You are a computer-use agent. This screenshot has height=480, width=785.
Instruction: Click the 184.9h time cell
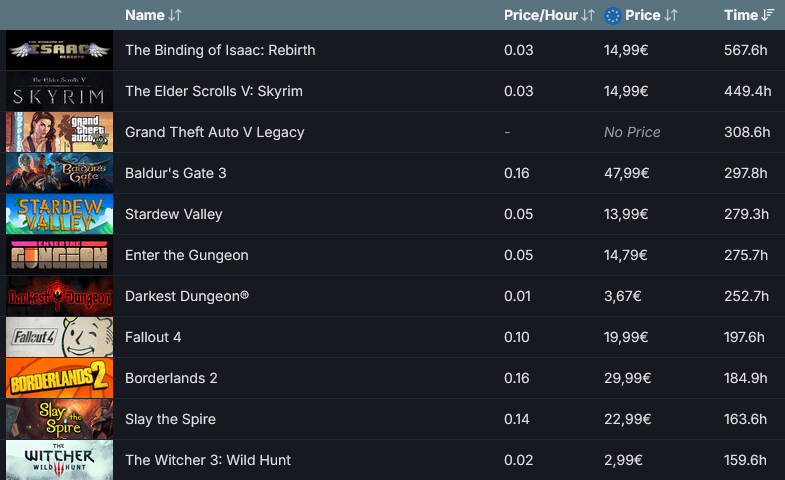pyautogui.click(x=745, y=378)
